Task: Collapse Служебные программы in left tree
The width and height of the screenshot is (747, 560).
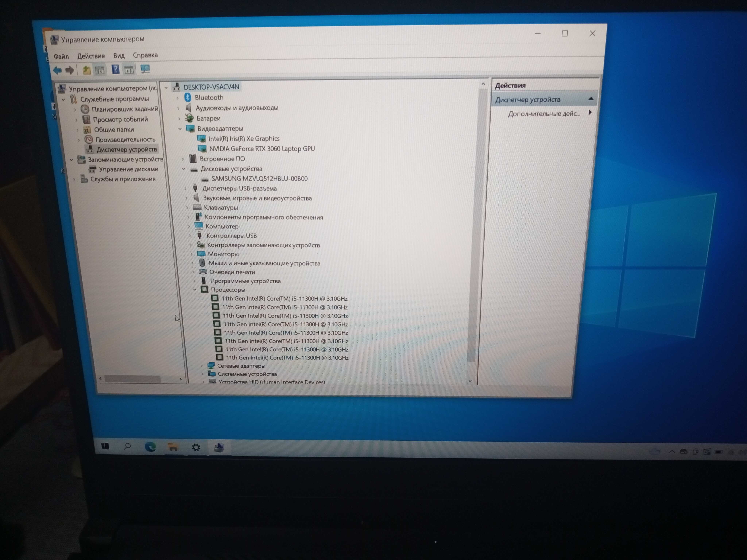Action: 63,100
